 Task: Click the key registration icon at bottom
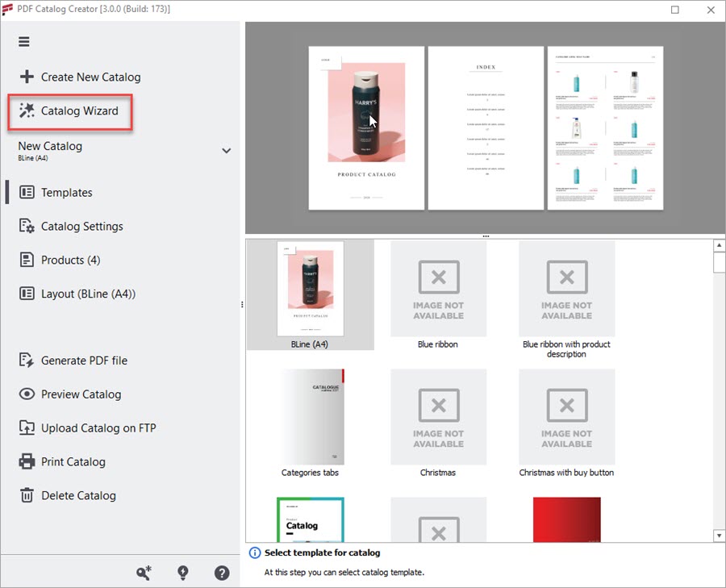pos(144,573)
